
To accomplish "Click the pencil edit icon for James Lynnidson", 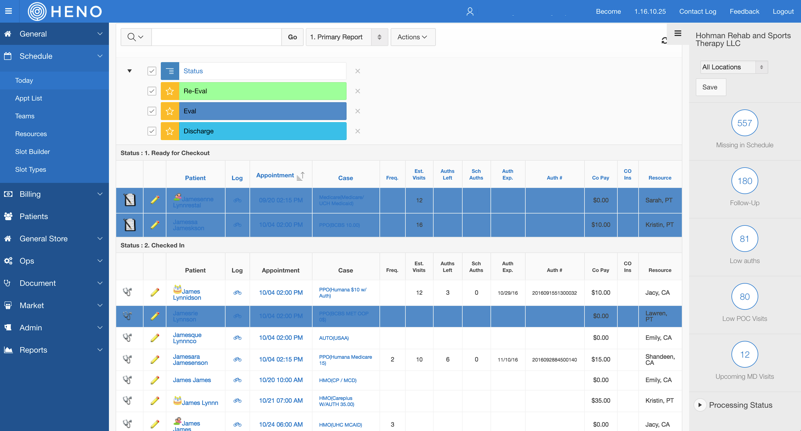I will click(x=155, y=293).
